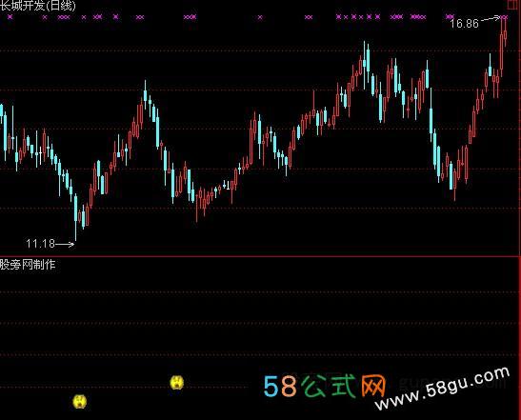
Task: Click the right yellow signal icon
Action: point(177,382)
